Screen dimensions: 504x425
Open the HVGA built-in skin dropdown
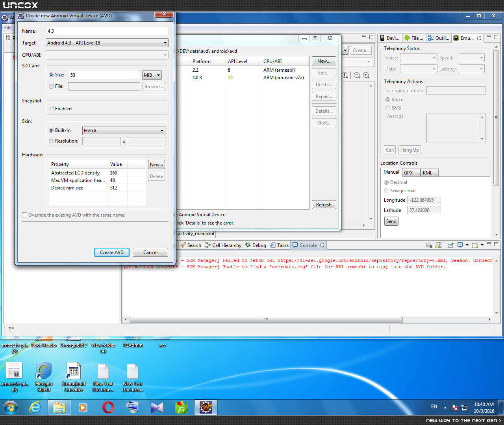[124, 131]
